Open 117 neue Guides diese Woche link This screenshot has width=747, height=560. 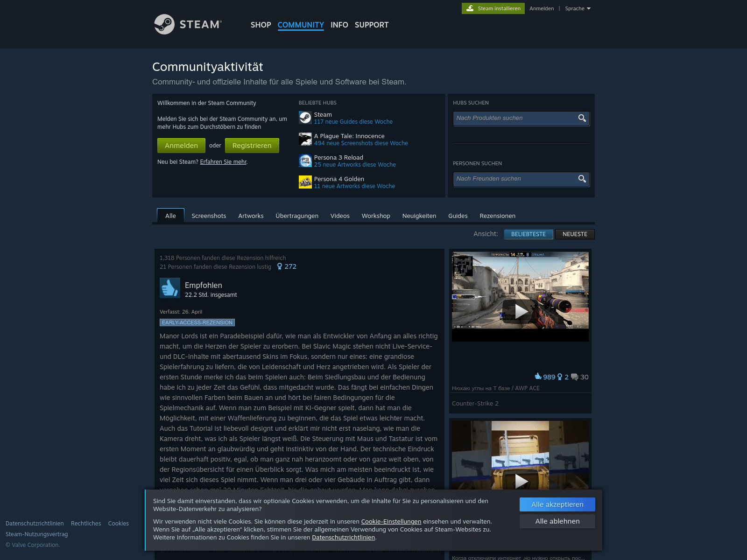353,122
